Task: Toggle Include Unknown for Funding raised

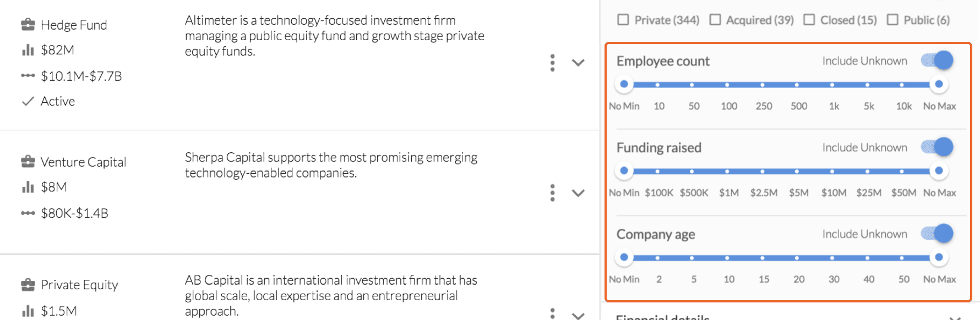Action: 937,147
